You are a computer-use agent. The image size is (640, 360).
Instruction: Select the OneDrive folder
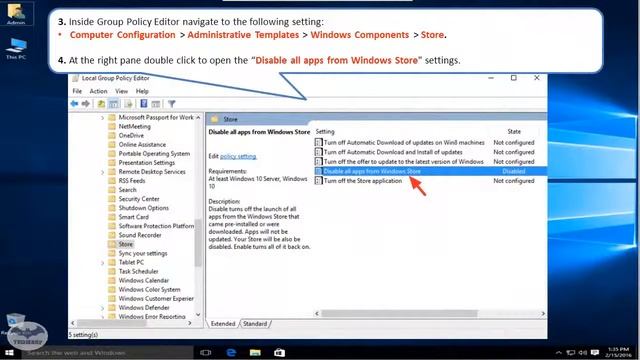pos(131,136)
